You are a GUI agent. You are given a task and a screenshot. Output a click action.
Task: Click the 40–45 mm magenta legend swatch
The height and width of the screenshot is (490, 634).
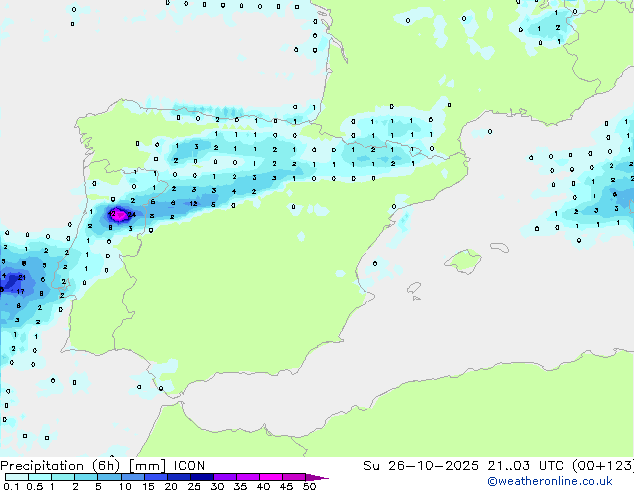click(271, 477)
